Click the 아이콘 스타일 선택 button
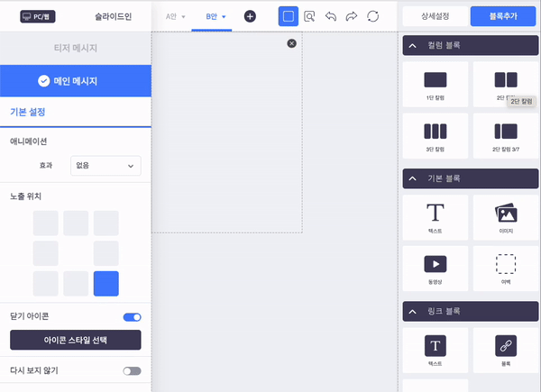The height and width of the screenshot is (392, 541). click(75, 340)
